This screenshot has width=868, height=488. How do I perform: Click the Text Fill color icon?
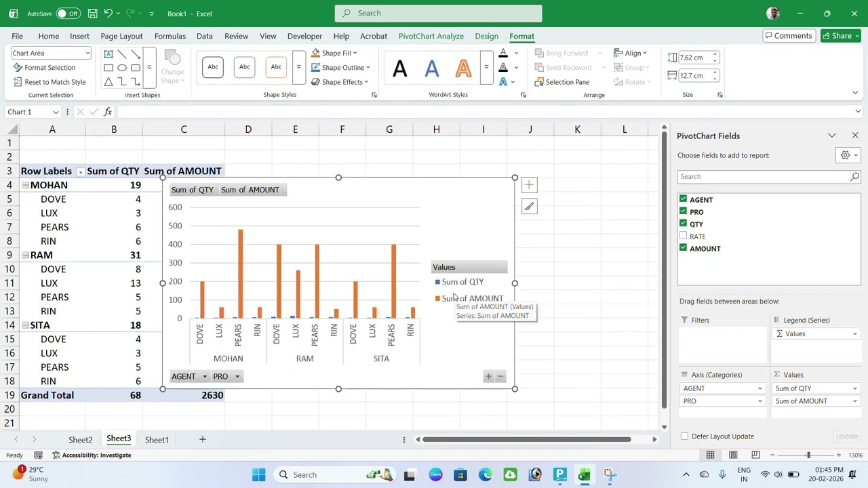(503, 53)
